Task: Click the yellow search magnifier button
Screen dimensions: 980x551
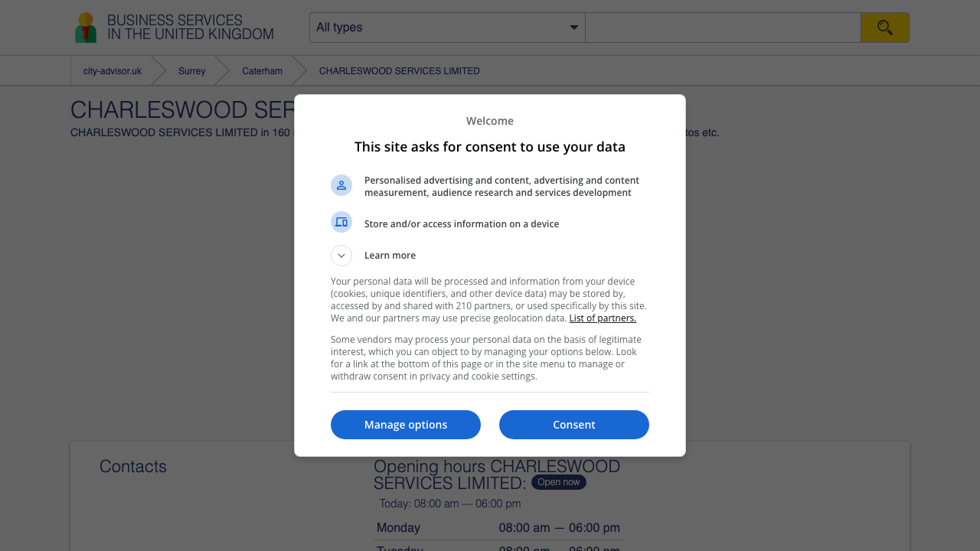Action: pos(884,28)
